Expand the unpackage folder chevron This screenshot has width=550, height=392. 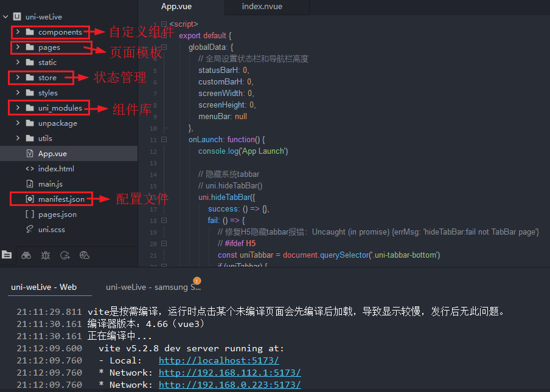pyautogui.click(x=18, y=123)
